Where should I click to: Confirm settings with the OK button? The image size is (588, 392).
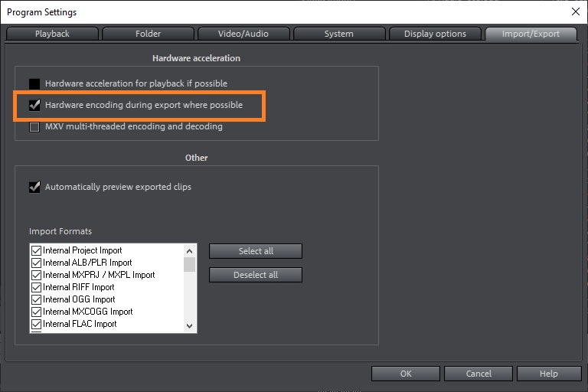coord(406,374)
